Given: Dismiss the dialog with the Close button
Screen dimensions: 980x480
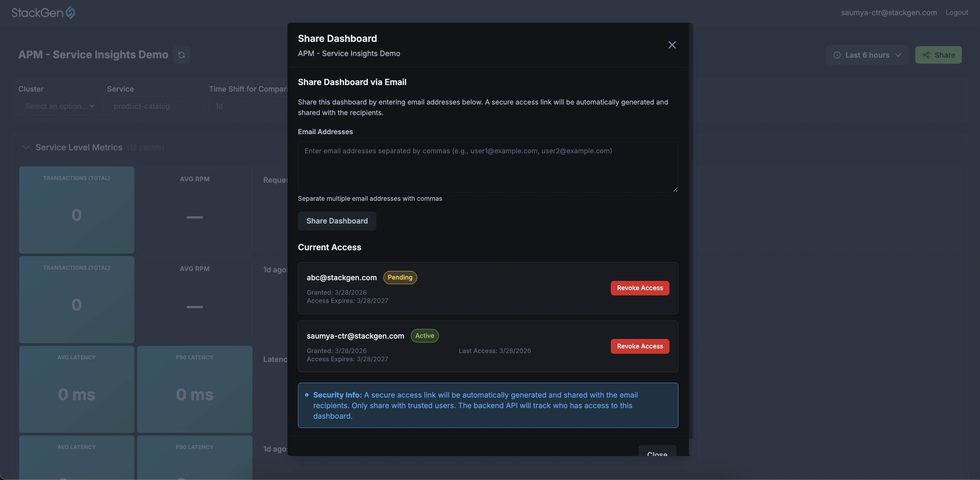Looking at the screenshot, I should [657, 455].
